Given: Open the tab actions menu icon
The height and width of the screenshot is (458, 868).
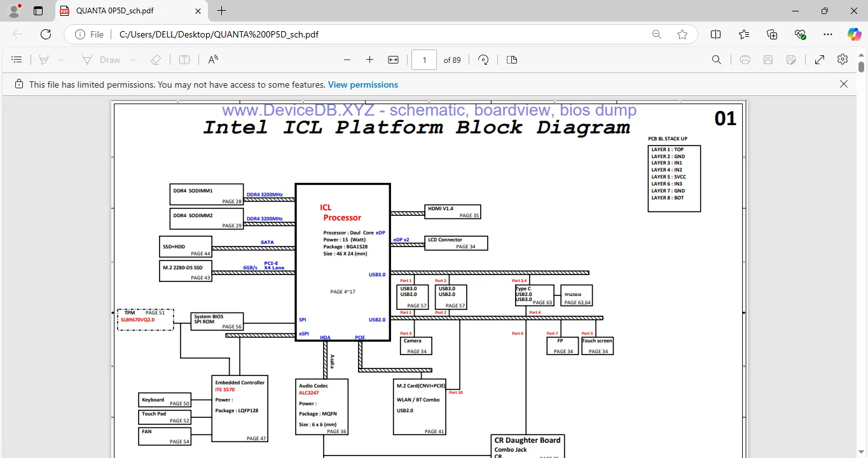Looking at the screenshot, I should point(38,11).
